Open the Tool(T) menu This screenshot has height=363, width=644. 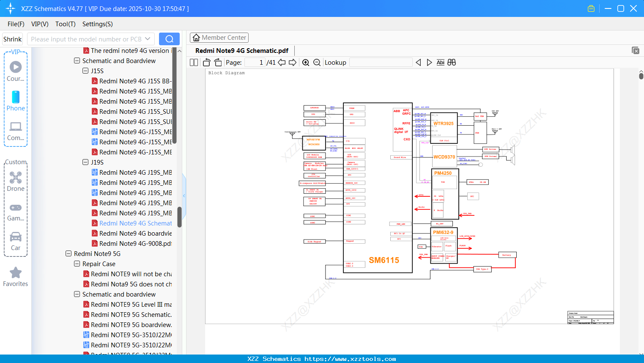coord(65,24)
